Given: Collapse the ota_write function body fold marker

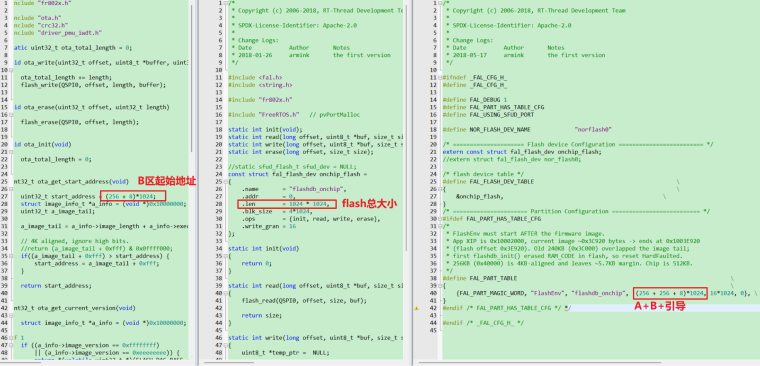Looking at the screenshot, I should [x=11, y=70].
